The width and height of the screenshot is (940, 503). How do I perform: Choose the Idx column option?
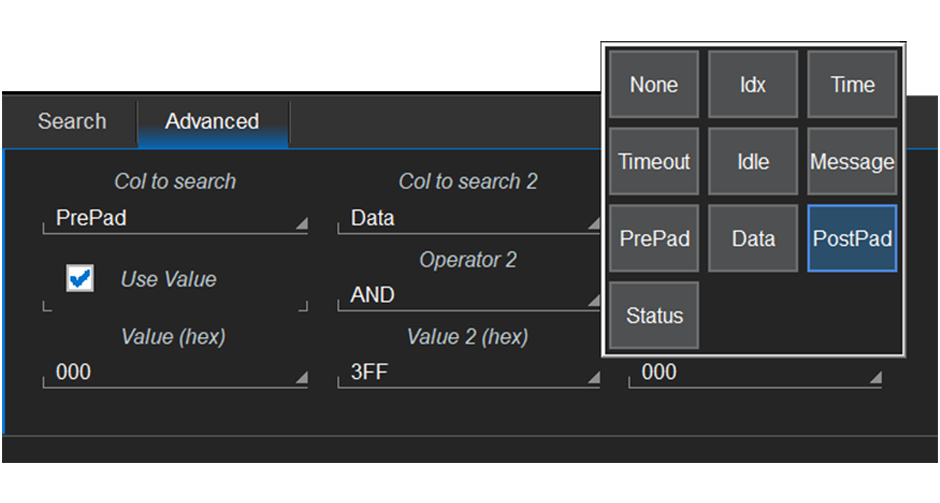pyautogui.click(x=753, y=86)
